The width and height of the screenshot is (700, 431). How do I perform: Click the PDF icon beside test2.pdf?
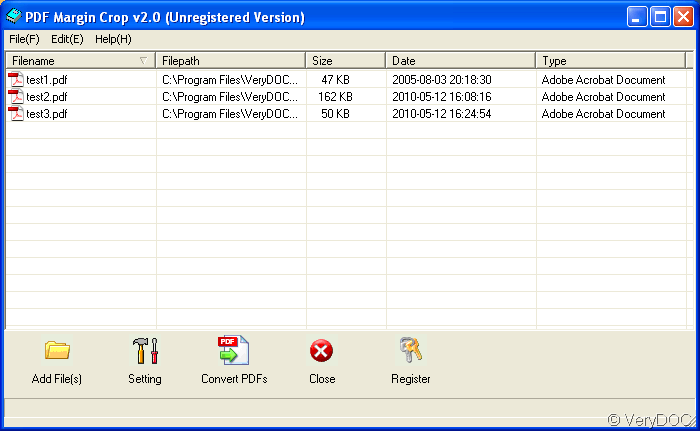point(16,97)
